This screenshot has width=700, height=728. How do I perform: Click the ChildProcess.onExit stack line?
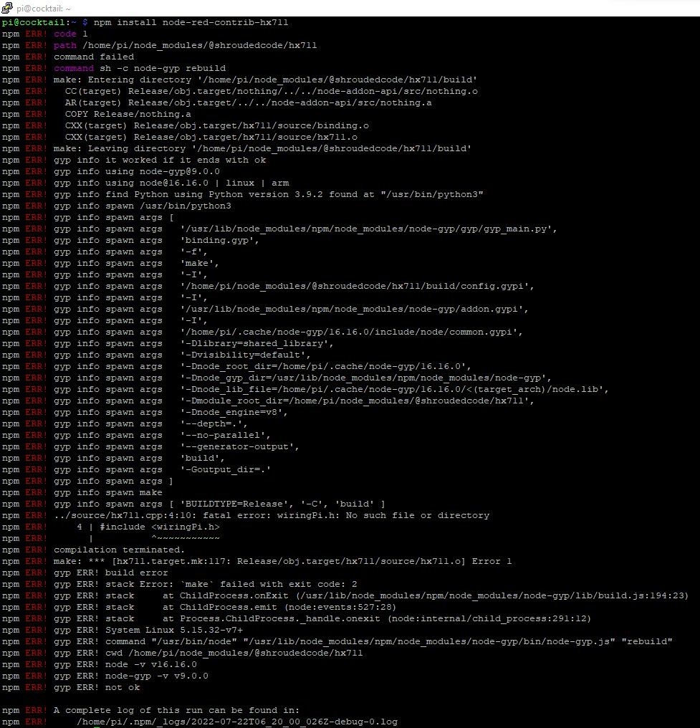click(x=371, y=595)
